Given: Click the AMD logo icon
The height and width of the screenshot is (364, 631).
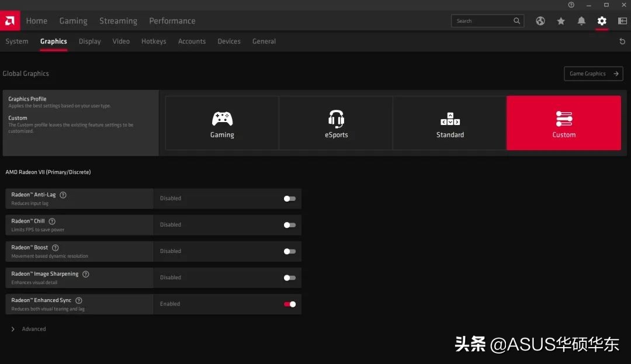Looking at the screenshot, I should (10, 21).
